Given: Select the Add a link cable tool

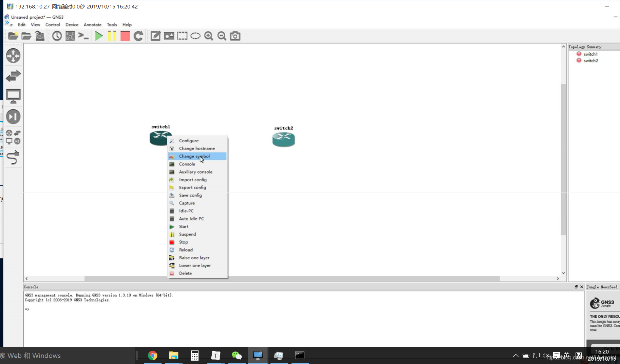Looking at the screenshot, I should [x=13, y=158].
